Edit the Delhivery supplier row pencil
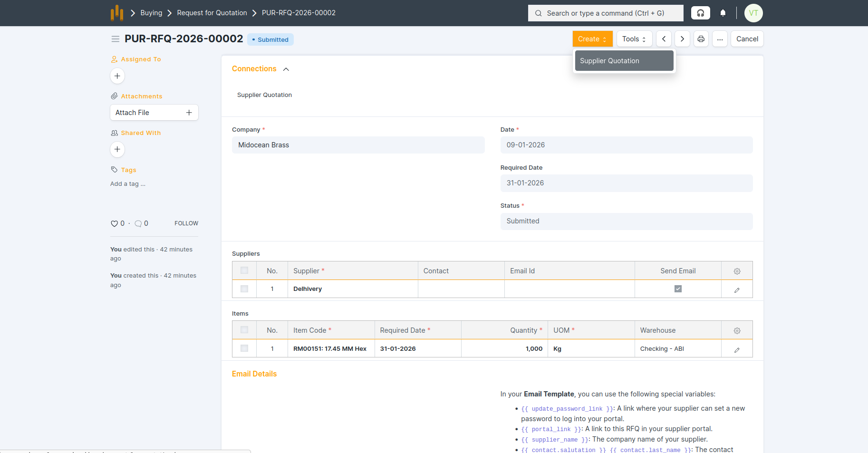The width and height of the screenshot is (868, 453). point(736,289)
